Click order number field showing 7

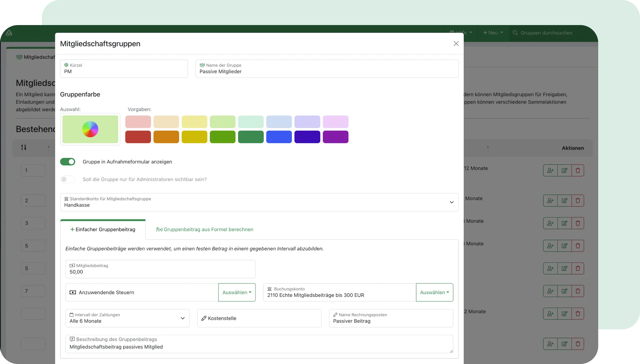click(x=33, y=291)
